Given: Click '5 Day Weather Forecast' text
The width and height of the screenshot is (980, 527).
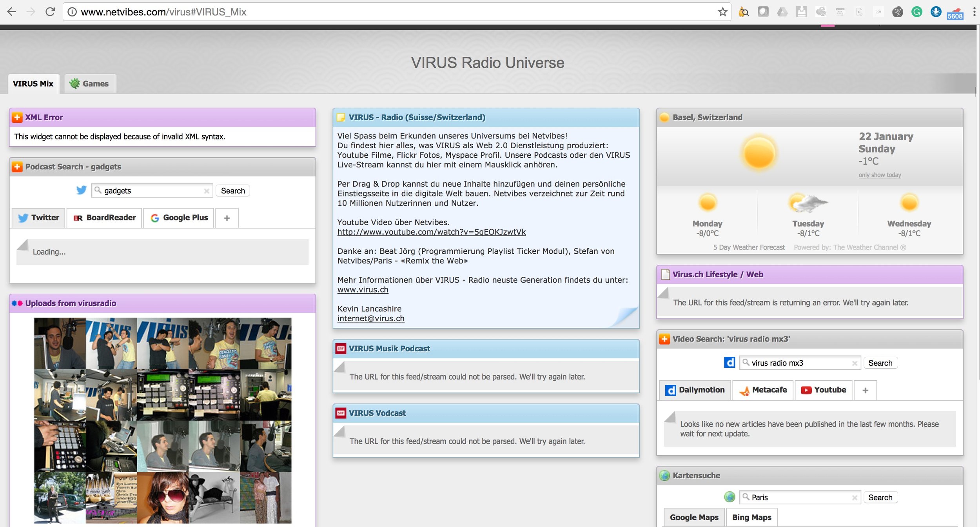Looking at the screenshot, I should [749, 247].
